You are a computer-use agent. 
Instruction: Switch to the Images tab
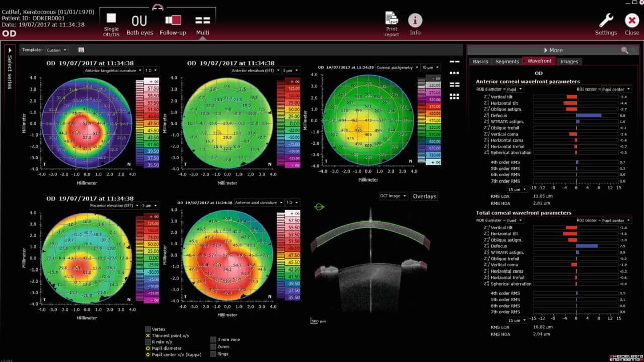pyautogui.click(x=570, y=61)
